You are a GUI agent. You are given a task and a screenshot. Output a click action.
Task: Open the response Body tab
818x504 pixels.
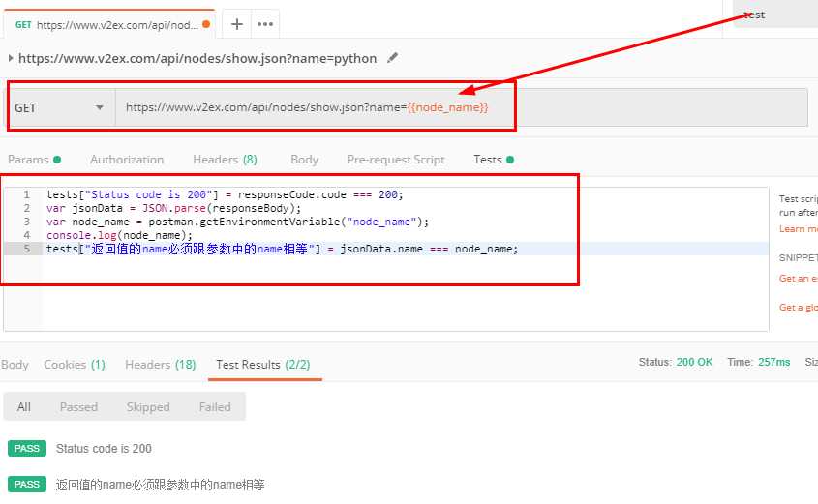tap(15, 365)
